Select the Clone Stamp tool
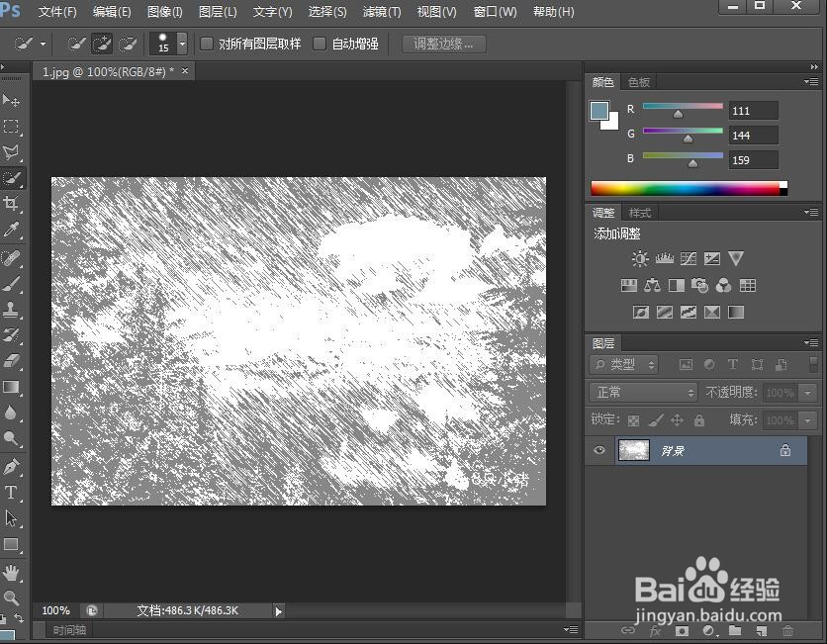This screenshot has height=644, width=827. (11, 310)
